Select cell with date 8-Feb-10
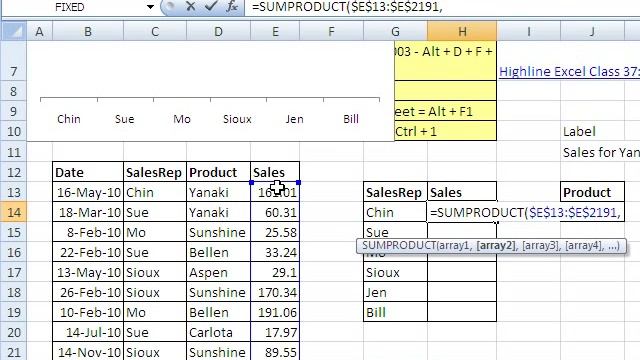This screenshot has width=640, height=360. (x=88, y=232)
